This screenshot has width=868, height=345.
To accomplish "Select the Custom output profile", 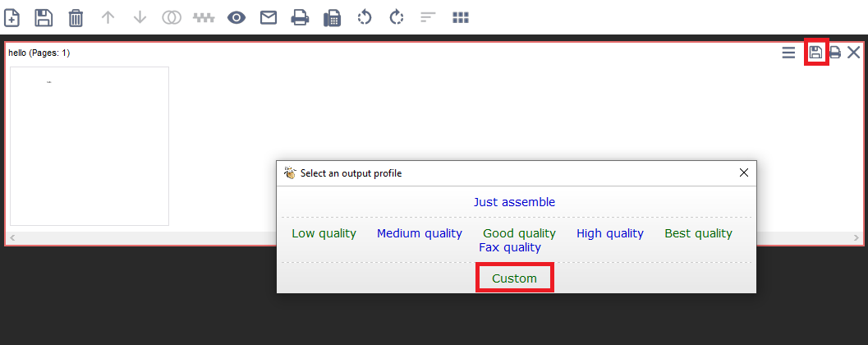I will (515, 278).
